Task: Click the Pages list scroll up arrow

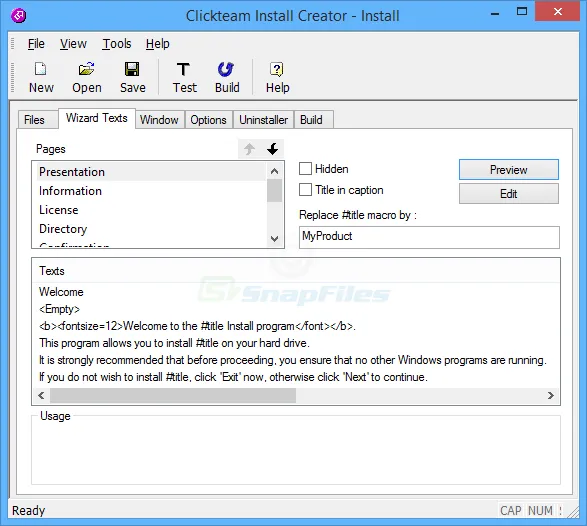Action: (x=274, y=171)
